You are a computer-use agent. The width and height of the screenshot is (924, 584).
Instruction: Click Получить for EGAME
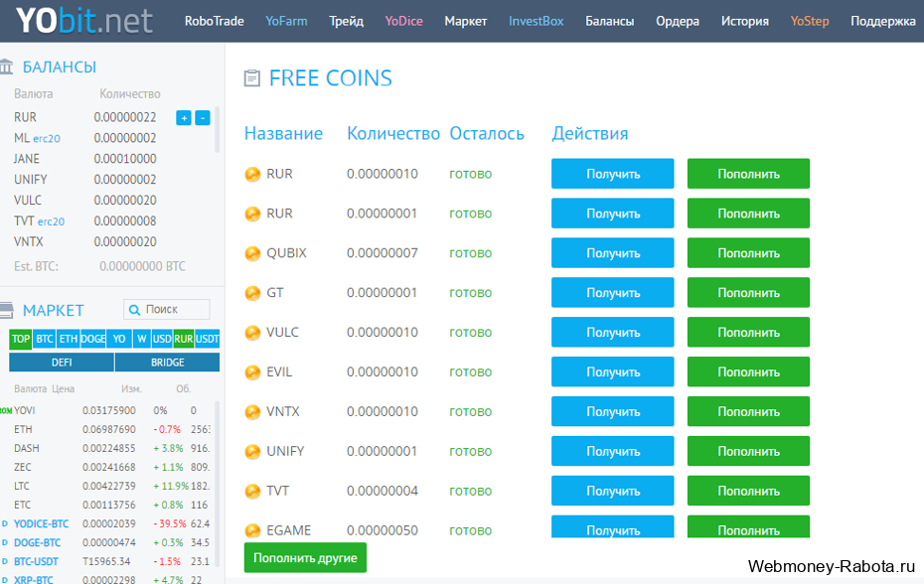point(613,526)
